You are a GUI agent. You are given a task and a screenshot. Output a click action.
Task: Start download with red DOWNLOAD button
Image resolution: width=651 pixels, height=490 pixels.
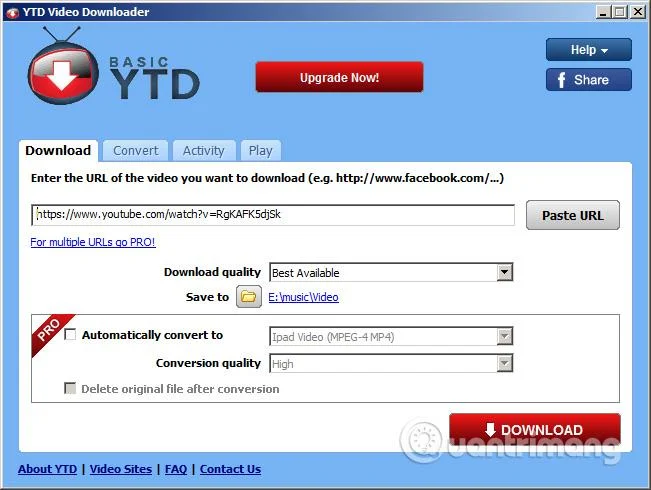pyautogui.click(x=535, y=429)
